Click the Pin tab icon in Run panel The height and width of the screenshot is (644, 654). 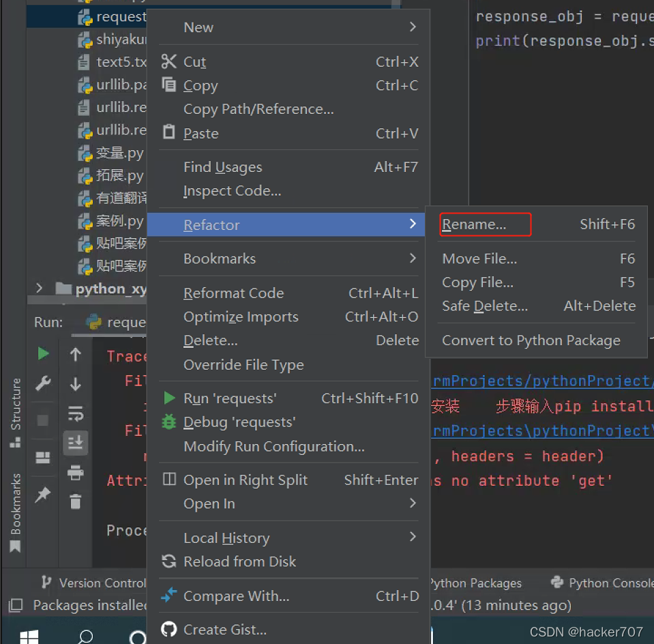[x=42, y=495]
